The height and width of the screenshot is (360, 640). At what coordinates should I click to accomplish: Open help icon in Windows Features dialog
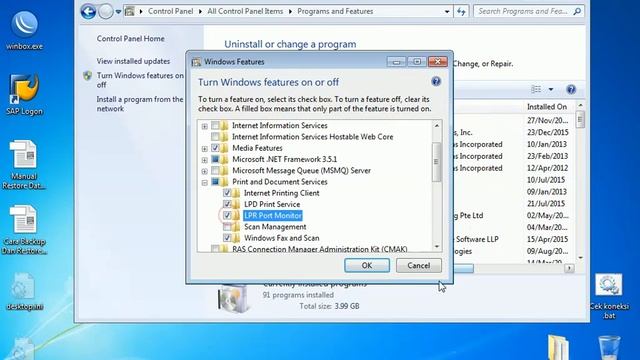[x=436, y=82]
